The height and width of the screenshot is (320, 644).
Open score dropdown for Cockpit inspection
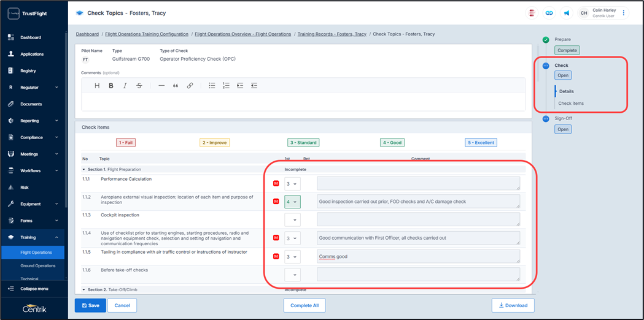(x=292, y=220)
